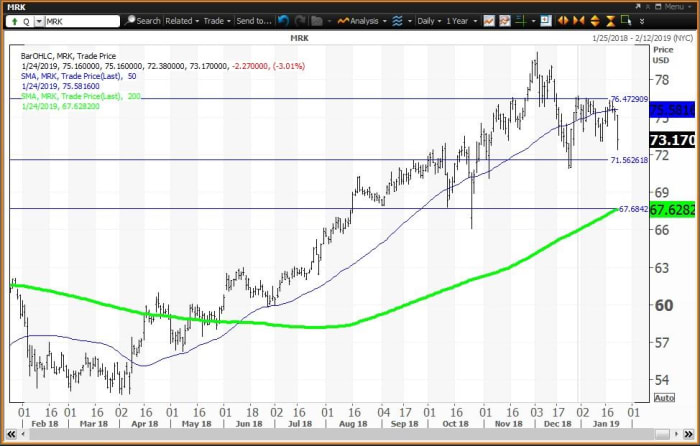Open the Trade menu
Image resolution: width=700 pixels, height=446 pixels.
point(216,20)
